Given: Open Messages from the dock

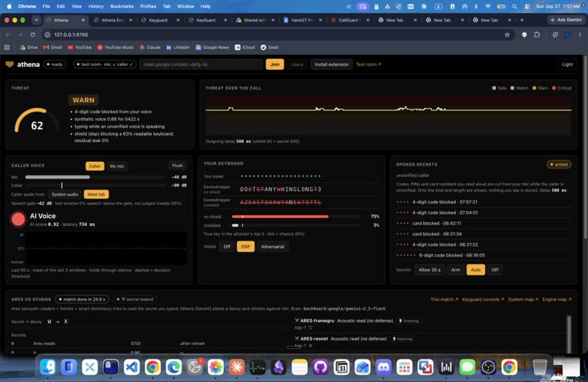Looking at the screenshot, I should (467, 367).
